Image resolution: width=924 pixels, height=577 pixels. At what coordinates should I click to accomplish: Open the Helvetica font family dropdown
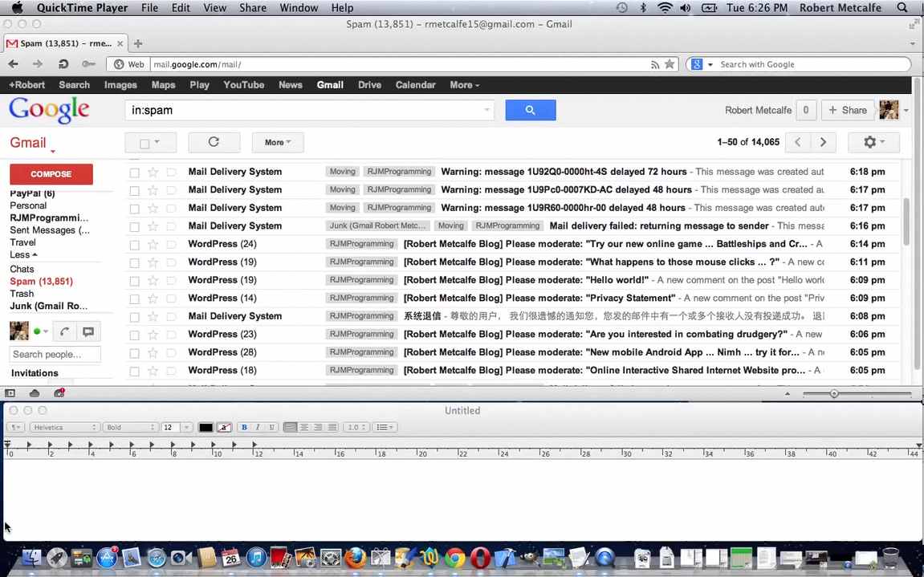65,427
